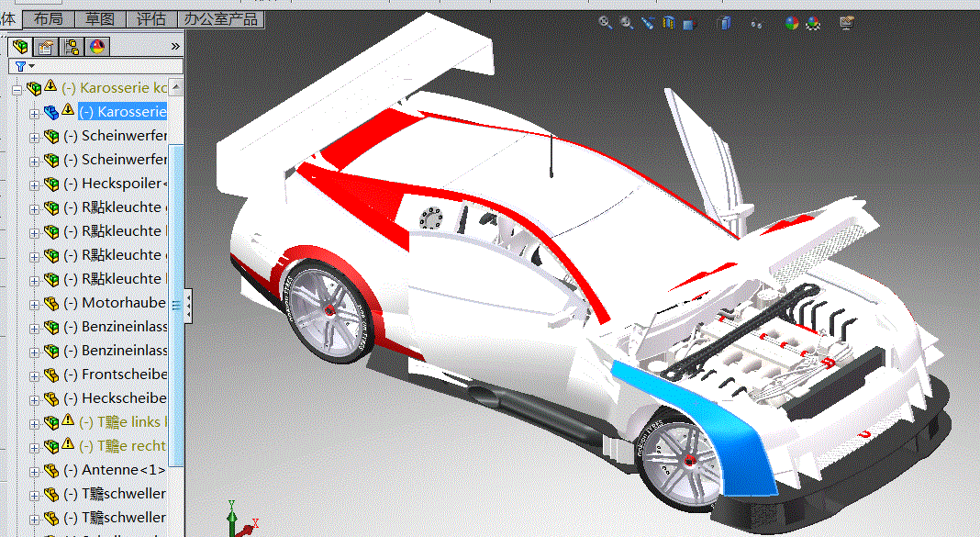This screenshot has height=537, width=980.
Task: Activate the Section View tool
Action: [669, 23]
